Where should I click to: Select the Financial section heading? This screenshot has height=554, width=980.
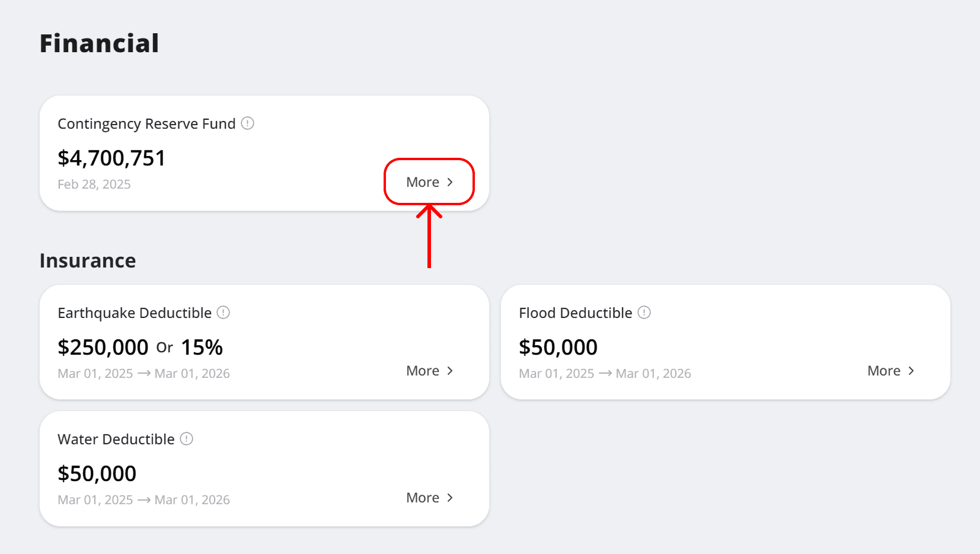(x=98, y=42)
